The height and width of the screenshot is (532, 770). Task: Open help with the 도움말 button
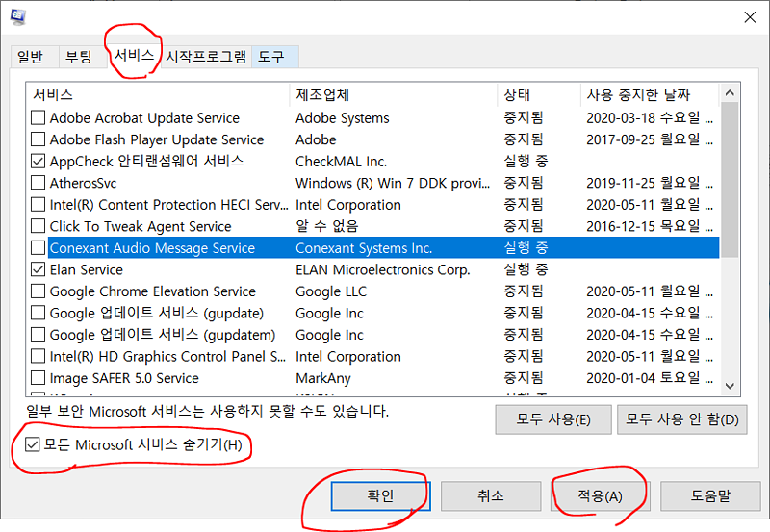[x=710, y=495]
